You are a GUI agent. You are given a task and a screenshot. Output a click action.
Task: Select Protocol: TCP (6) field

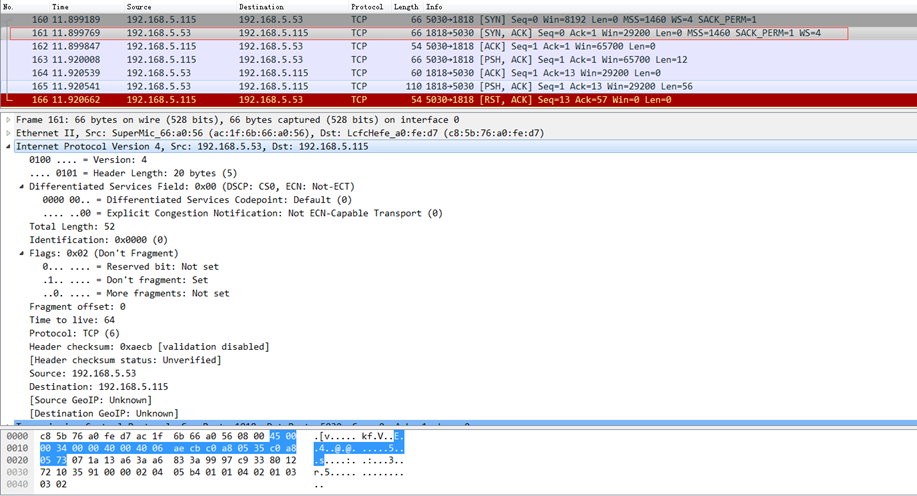click(x=74, y=333)
